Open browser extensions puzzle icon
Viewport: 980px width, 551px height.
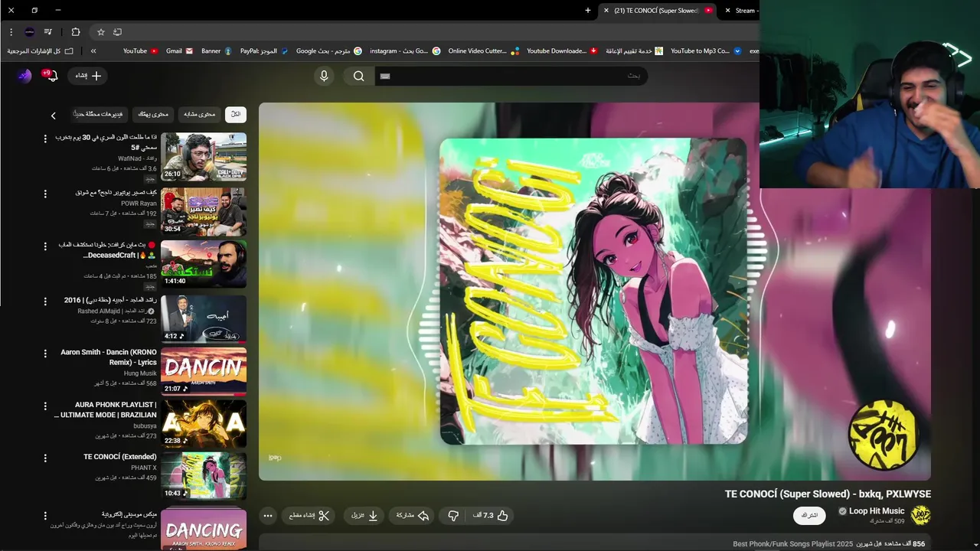[x=75, y=32]
